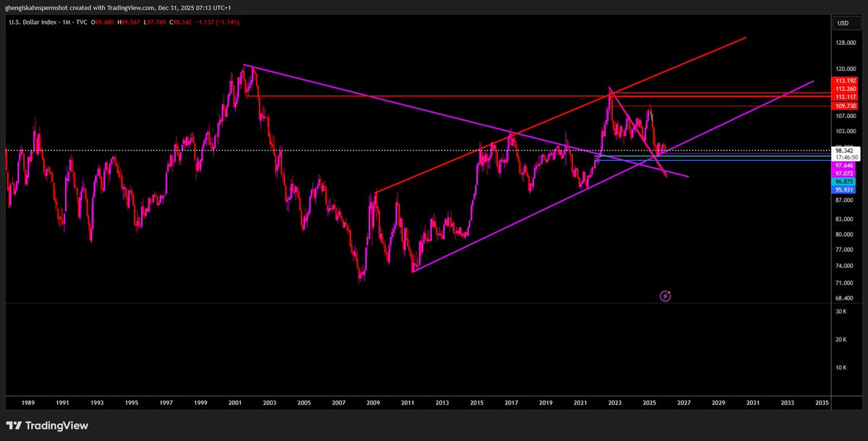This screenshot has height=441, width=868.
Task: Click the 1989 label on time axis
Action: [27, 402]
